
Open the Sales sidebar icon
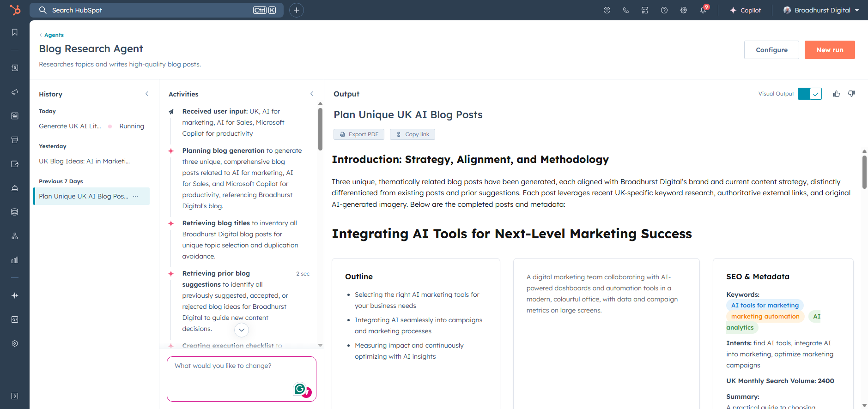point(15,140)
